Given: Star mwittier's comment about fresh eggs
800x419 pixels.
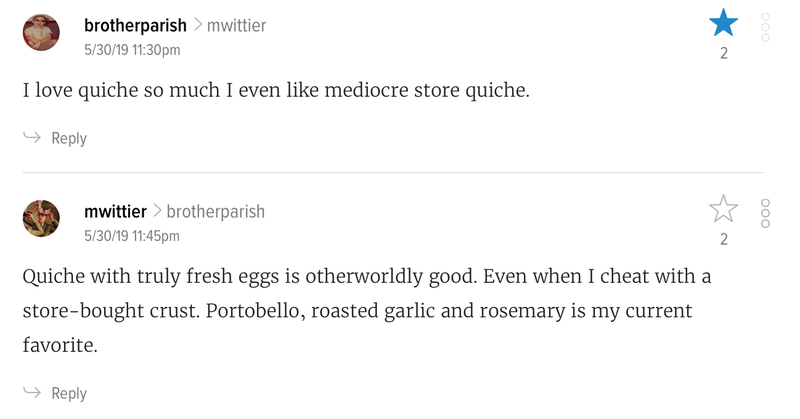Looking at the screenshot, I should 723,209.
